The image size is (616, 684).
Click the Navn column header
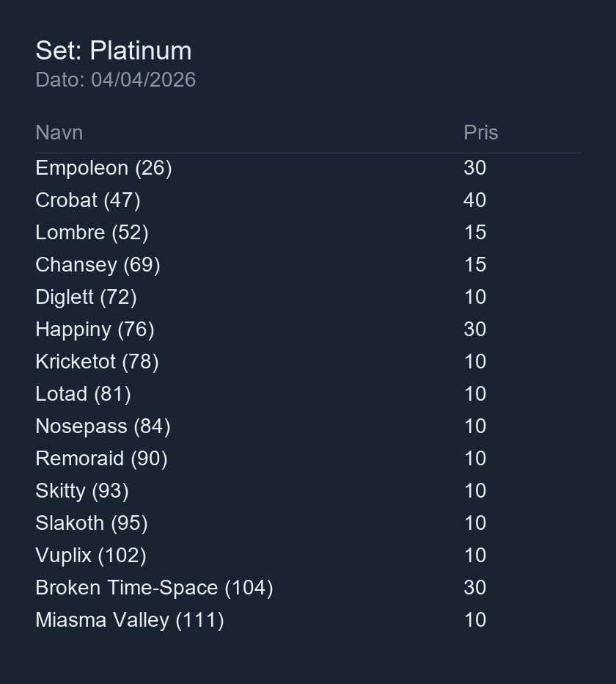(x=59, y=133)
